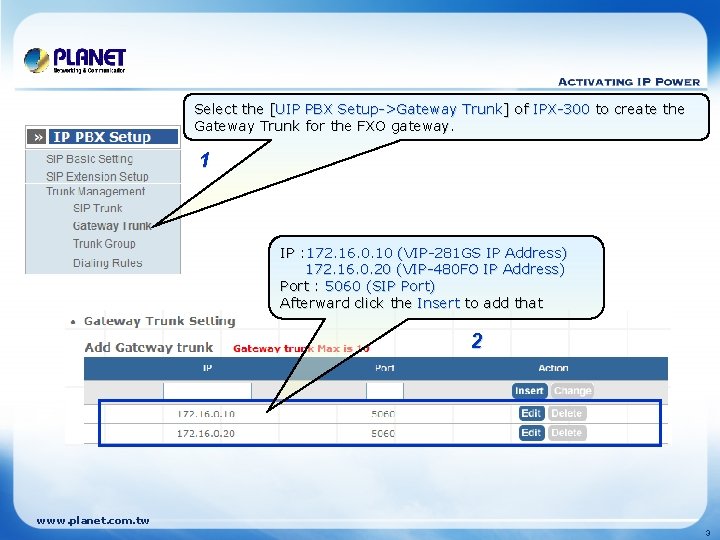This screenshot has height=540, width=720.
Task: Open the SIP Trunk submenu entry
Action: pyautogui.click(x=98, y=208)
